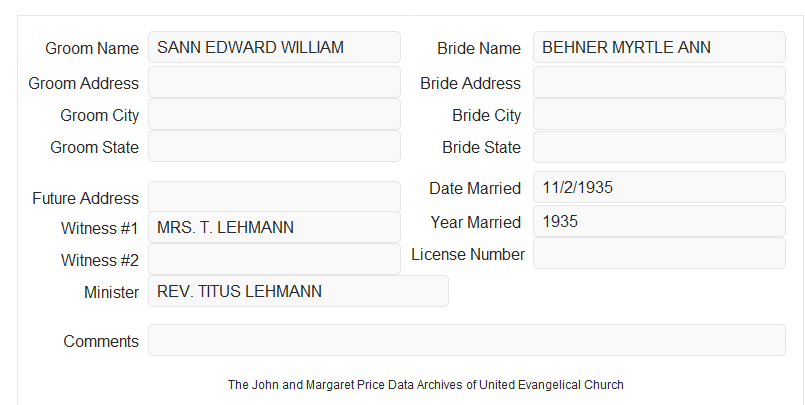Click the Data Archives footer text
Screen dimensions: 805x405
(x=426, y=385)
